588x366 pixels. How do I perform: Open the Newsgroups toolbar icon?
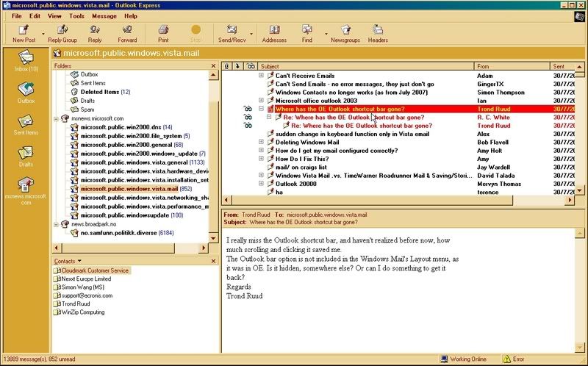[345, 29]
